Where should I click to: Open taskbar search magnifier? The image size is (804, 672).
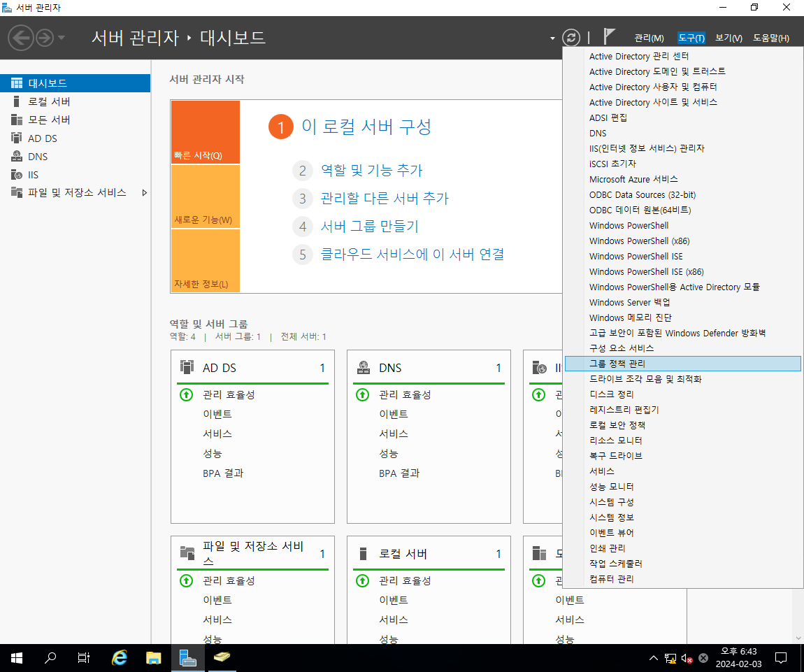coord(50,657)
